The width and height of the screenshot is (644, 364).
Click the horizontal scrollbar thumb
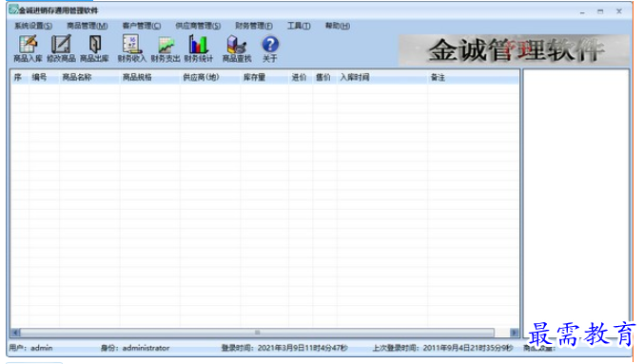pos(257,333)
